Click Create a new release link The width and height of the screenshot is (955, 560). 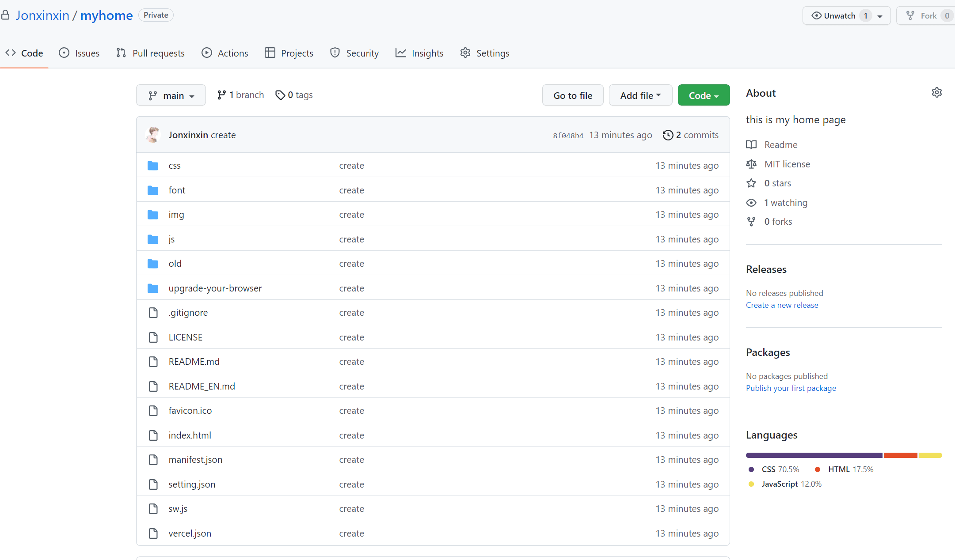(x=782, y=305)
